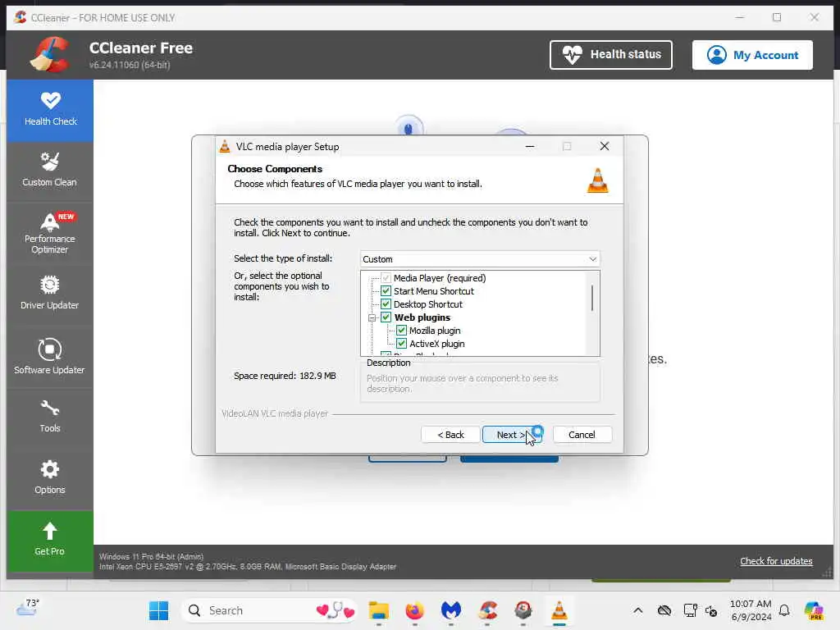
Task: Switch to CCleaner in taskbar
Action: pyautogui.click(x=487, y=610)
